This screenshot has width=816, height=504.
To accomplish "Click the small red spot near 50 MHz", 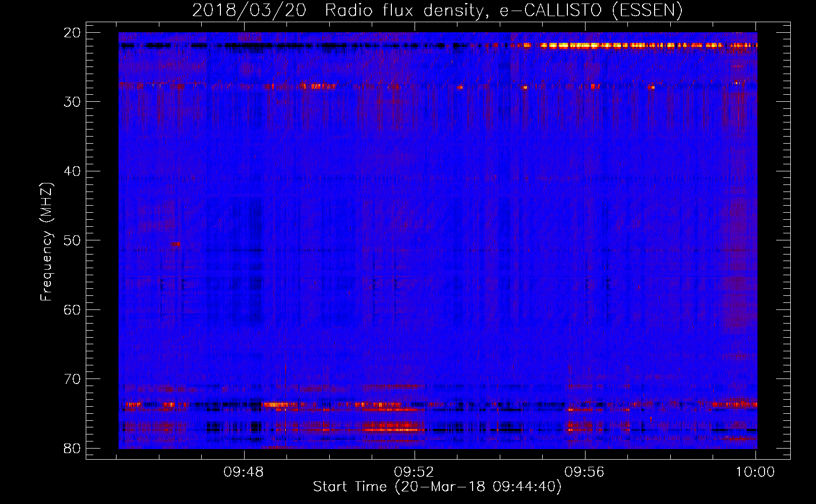I will pos(175,244).
